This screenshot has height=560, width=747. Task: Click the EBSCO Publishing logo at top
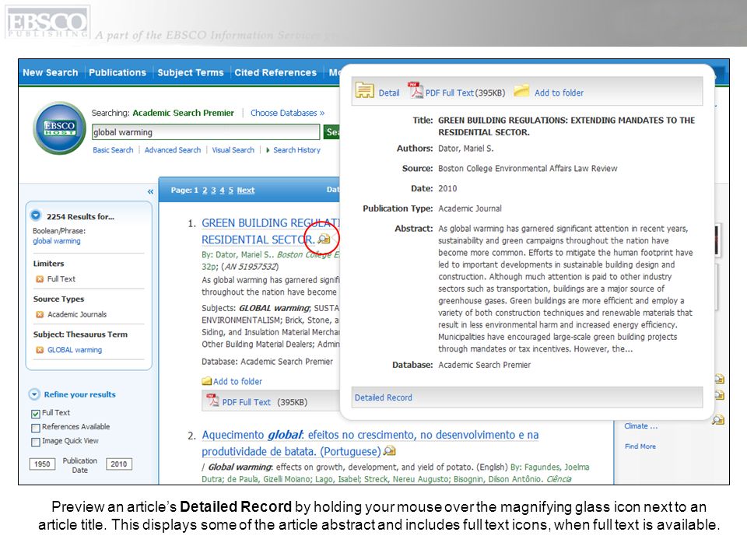click(47, 22)
